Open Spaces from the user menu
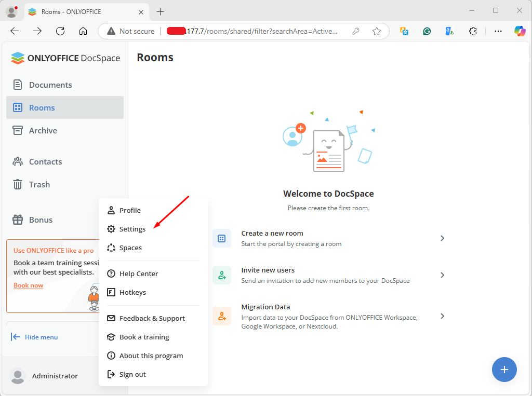Viewport: 532px width, 396px height. (x=153, y=248)
